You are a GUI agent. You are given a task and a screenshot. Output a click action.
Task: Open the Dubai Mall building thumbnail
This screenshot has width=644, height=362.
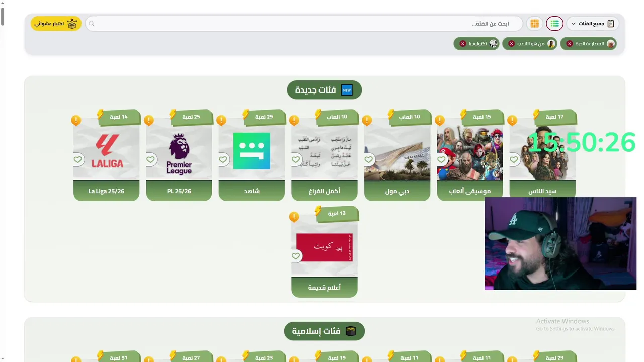point(397,151)
